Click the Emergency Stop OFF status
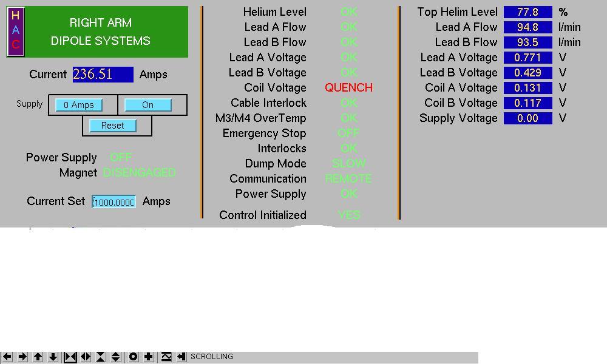This screenshot has height=364, width=607. click(348, 133)
